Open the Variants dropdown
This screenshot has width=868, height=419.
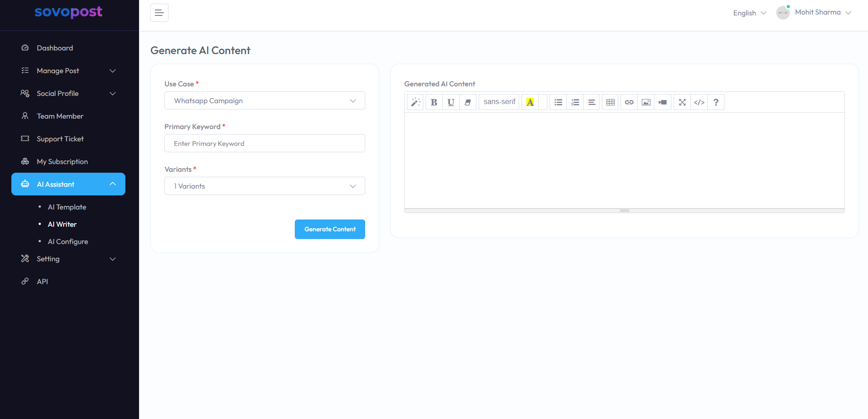[264, 186]
